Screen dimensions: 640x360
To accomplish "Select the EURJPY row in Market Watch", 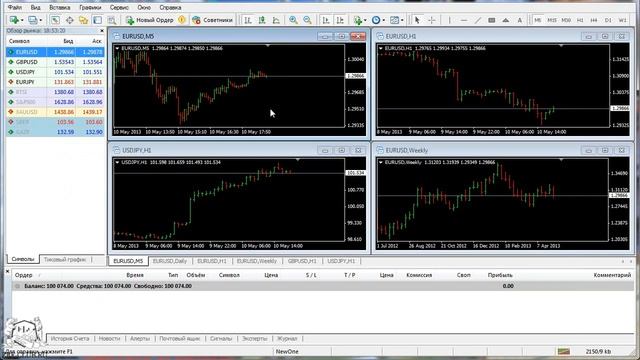I will (55, 82).
